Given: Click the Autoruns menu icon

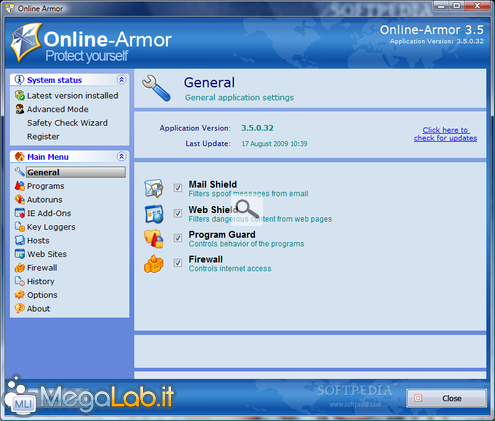Looking at the screenshot, I should tap(20, 199).
